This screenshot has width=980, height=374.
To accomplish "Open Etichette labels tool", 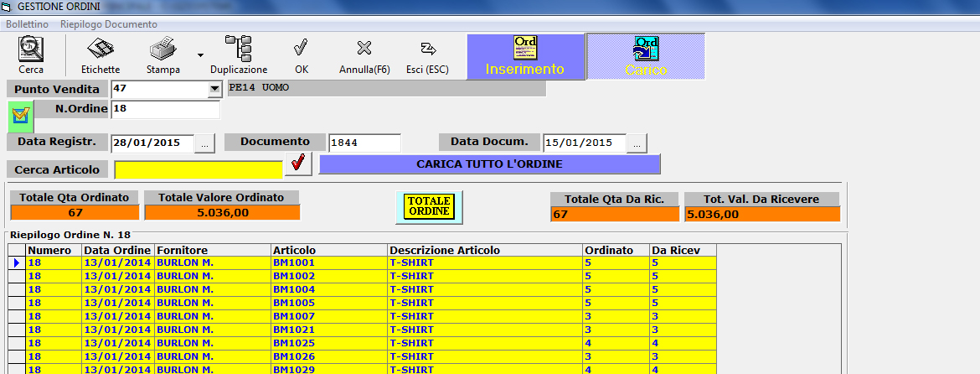I will (x=100, y=49).
